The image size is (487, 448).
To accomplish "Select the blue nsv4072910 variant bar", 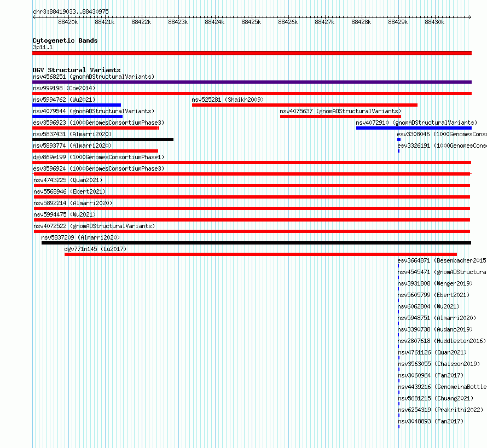I will coord(414,128).
